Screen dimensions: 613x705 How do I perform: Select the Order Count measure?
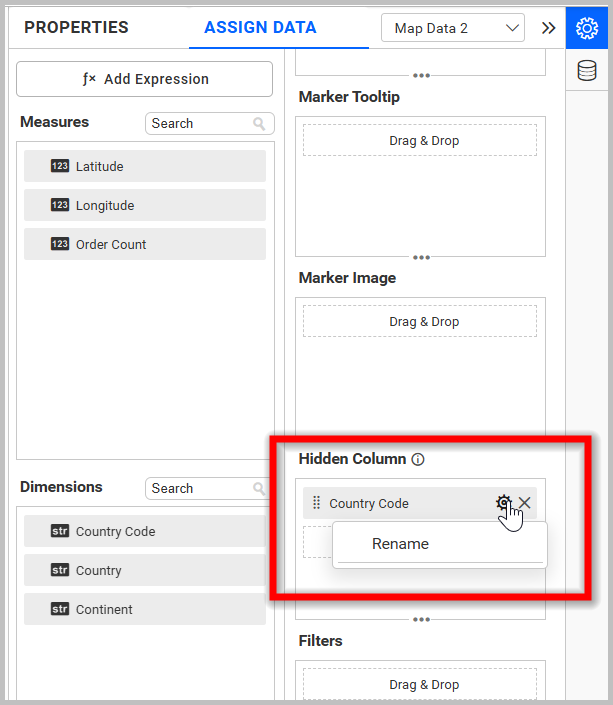coord(144,244)
